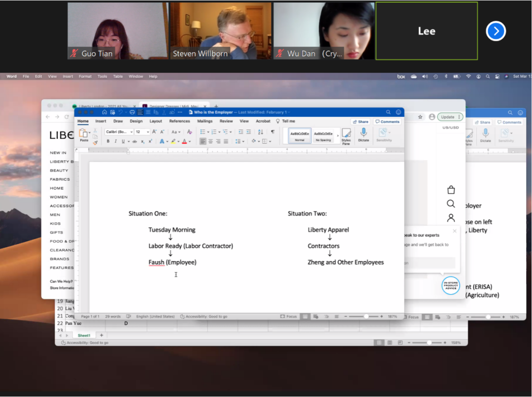Screen dimensions: 532x397
Task: Toggle Italic formatting
Action: coord(116,141)
